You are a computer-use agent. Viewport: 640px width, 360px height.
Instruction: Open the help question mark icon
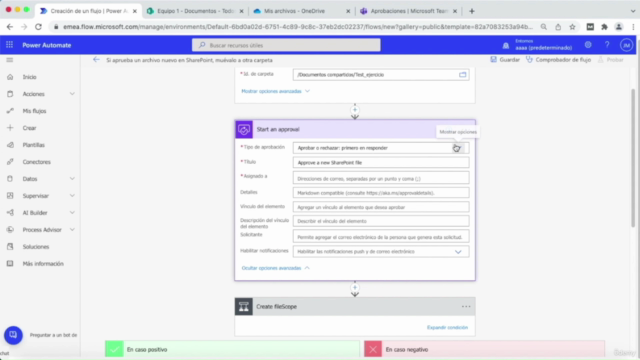coord(607,45)
